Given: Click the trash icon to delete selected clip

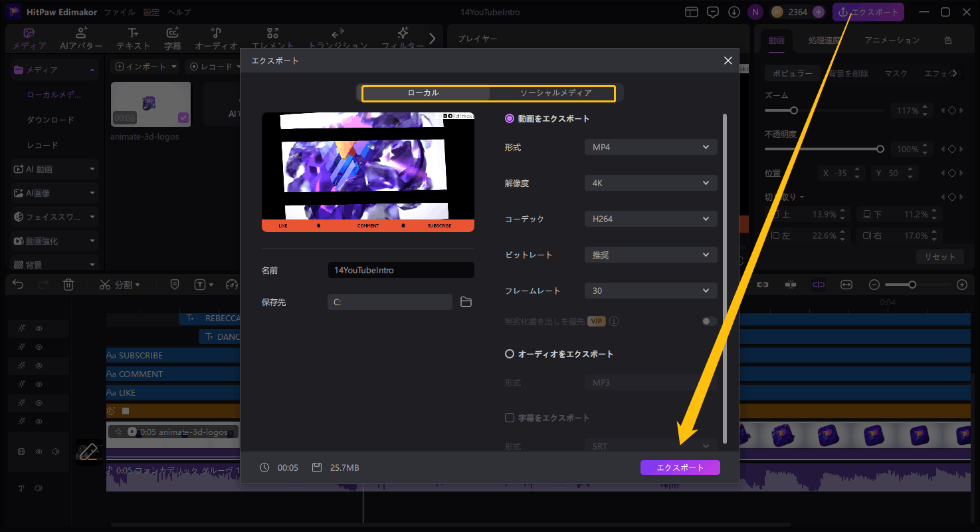Looking at the screenshot, I should [x=68, y=285].
